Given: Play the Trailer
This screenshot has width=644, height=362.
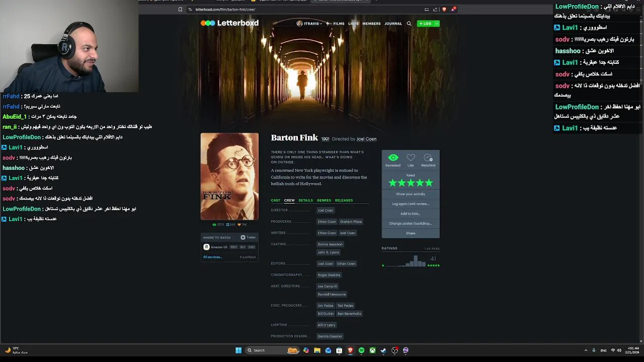Looking at the screenshot, I should tap(248, 237).
